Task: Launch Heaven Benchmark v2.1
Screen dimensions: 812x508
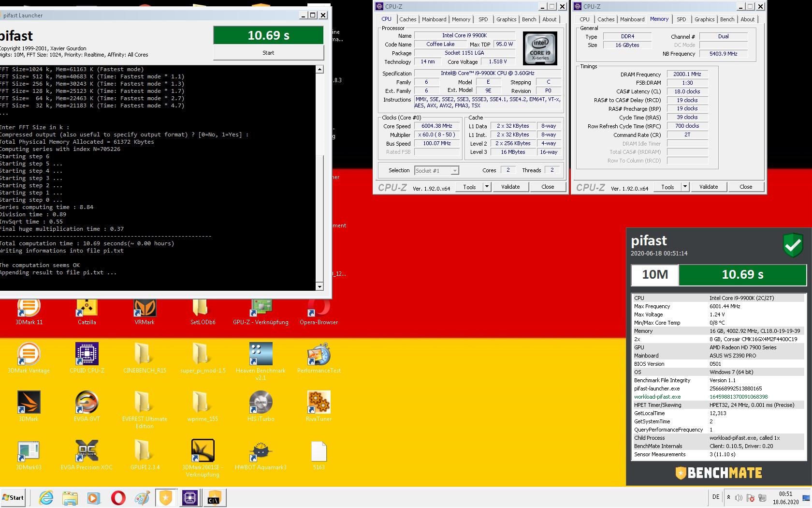Action: 261,361
